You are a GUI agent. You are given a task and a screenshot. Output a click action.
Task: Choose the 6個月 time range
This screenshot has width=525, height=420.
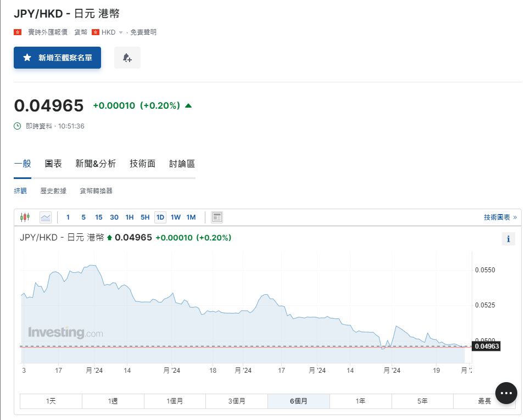coord(299,401)
